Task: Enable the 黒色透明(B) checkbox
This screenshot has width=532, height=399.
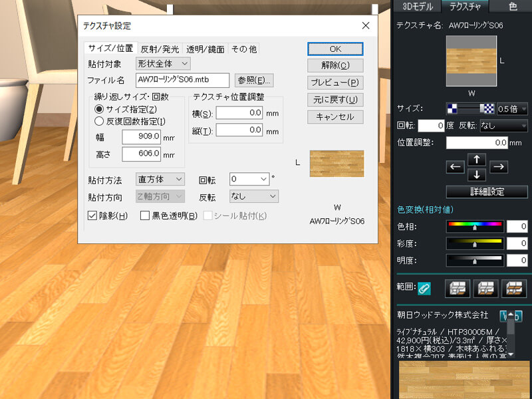Action: [x=145, y=215]
